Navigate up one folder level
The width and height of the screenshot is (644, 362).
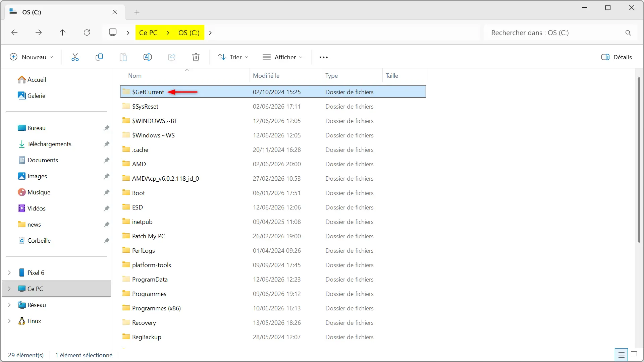pos(62,33)
